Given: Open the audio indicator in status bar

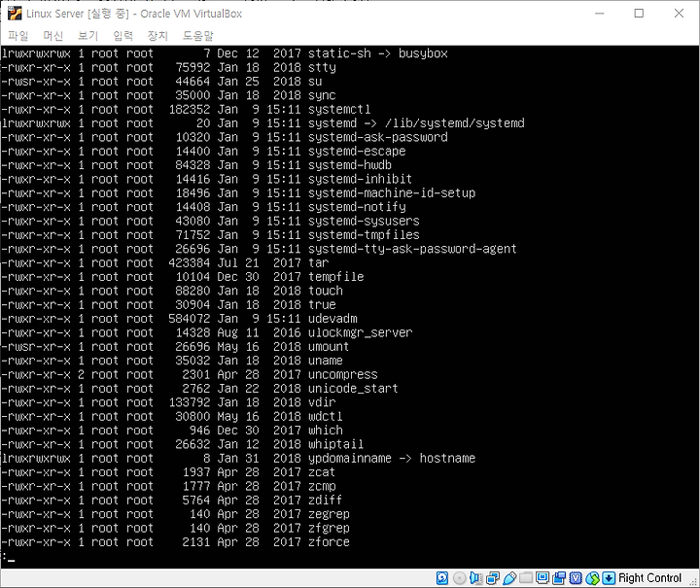Looking at the screenshot, I should pos(475,578).
